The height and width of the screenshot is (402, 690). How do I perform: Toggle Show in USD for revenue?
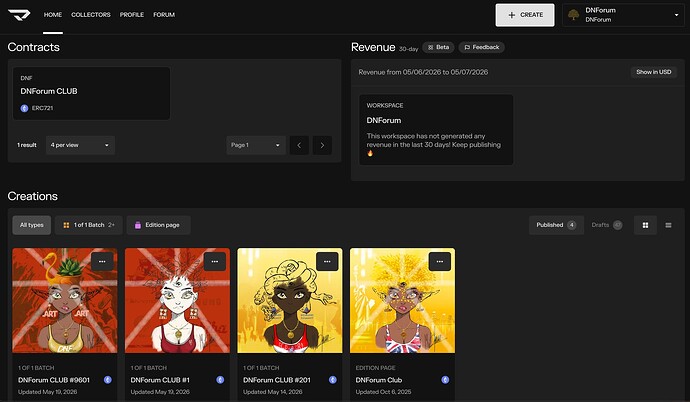653,72
